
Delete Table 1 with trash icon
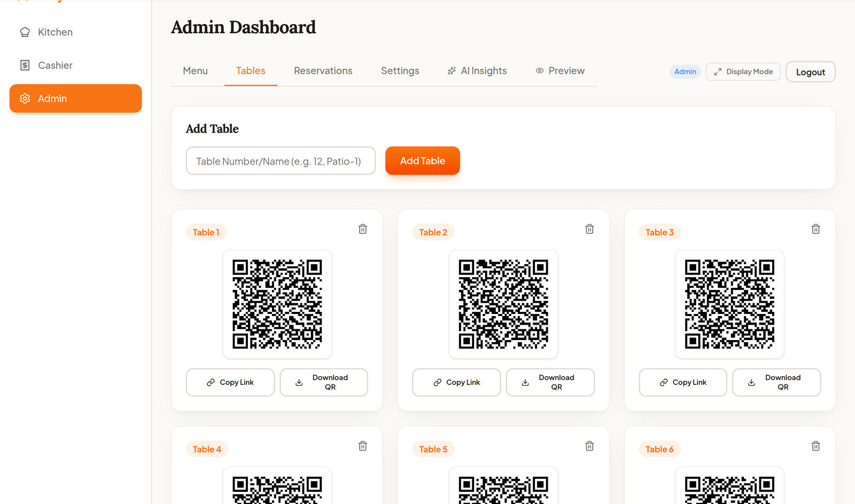coord(363,229)
